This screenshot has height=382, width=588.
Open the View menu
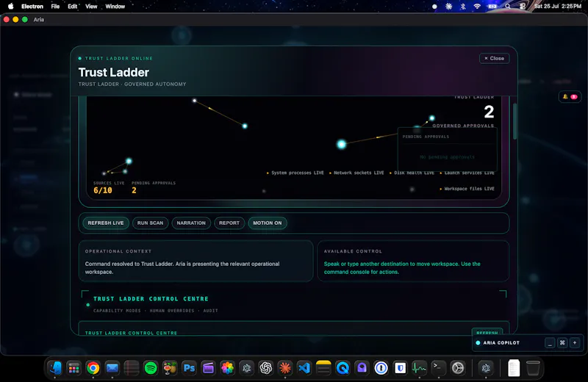(x=91, y=7)
